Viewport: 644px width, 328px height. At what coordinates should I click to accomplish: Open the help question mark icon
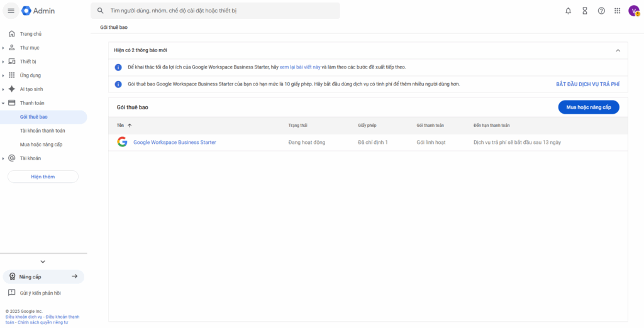(x=601, y=11)
